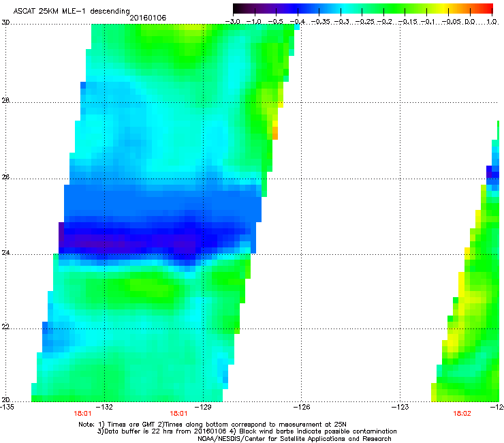
Task: Click the orange data cell on the swath edge
Action: coord(275,133)
